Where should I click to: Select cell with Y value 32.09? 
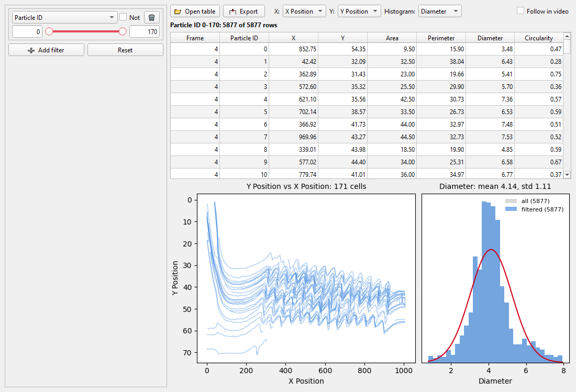click(343, 61)
